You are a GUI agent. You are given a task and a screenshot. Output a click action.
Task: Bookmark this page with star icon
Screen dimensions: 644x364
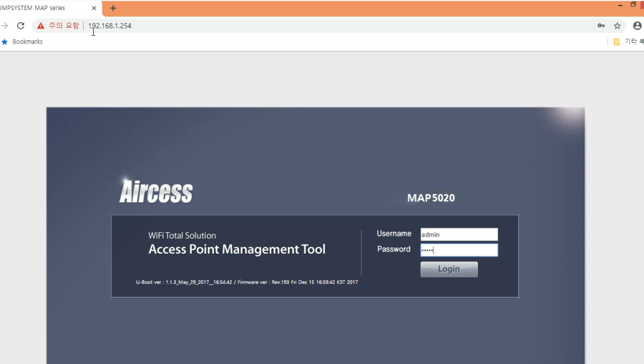(x=617, y=25)
